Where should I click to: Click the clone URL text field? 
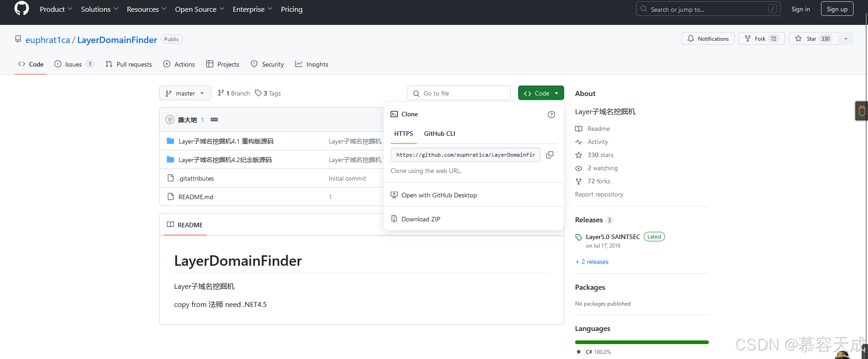tap(466, 155)
